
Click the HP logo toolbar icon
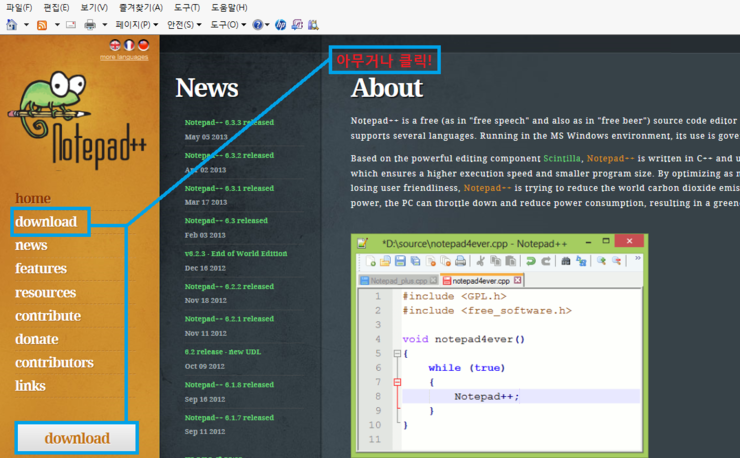click(280, 25)
